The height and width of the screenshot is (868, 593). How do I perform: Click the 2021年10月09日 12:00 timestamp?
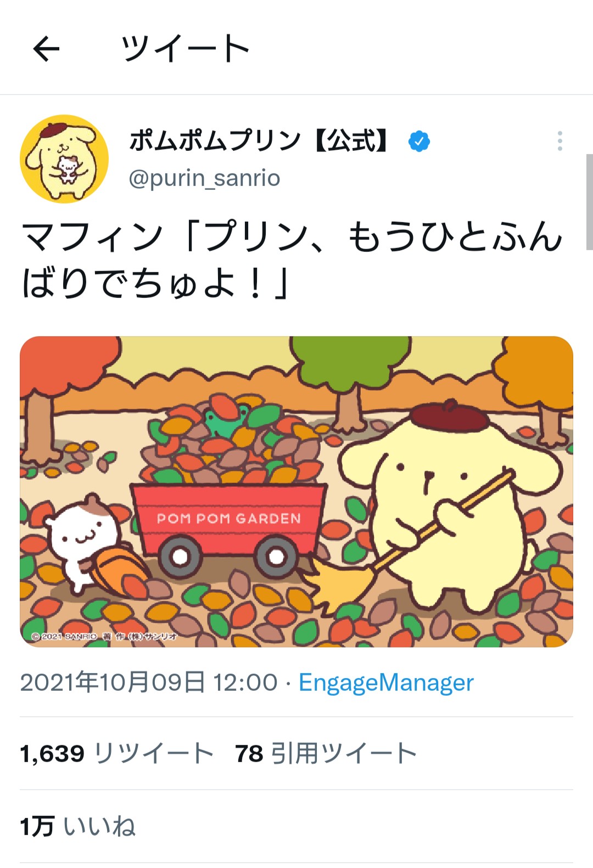coord(149,683)
